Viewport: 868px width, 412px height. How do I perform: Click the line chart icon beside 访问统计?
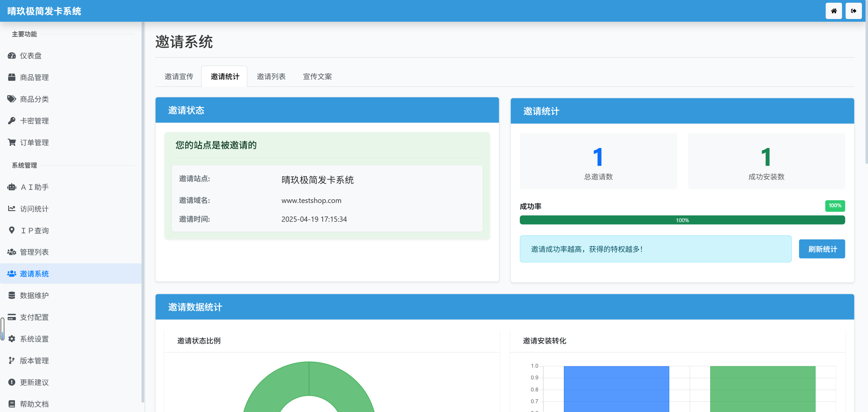pos(12,209)
